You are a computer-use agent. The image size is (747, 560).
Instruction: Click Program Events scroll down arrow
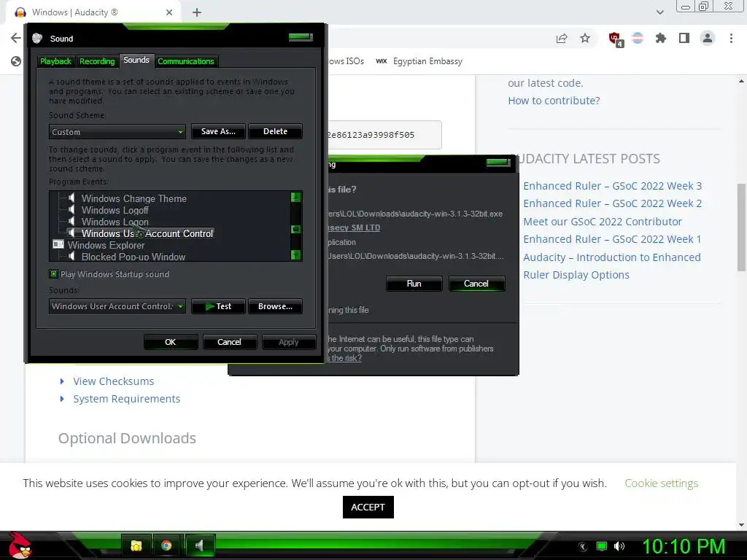pos(296,254)
